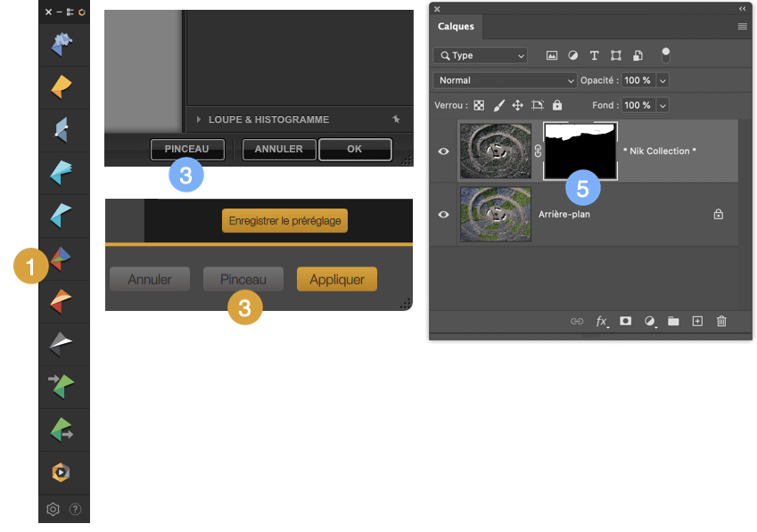Open the Nik palette help question mark
757x532 pixels.
click(75, 509)
